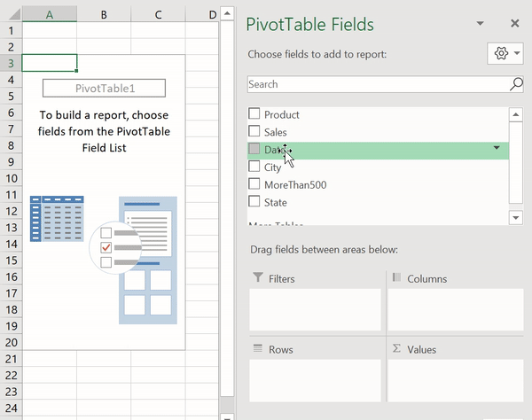The height and width of the screenshot is (420, 532).
Task: Select column B header
Action: click(x=104, y=15)
